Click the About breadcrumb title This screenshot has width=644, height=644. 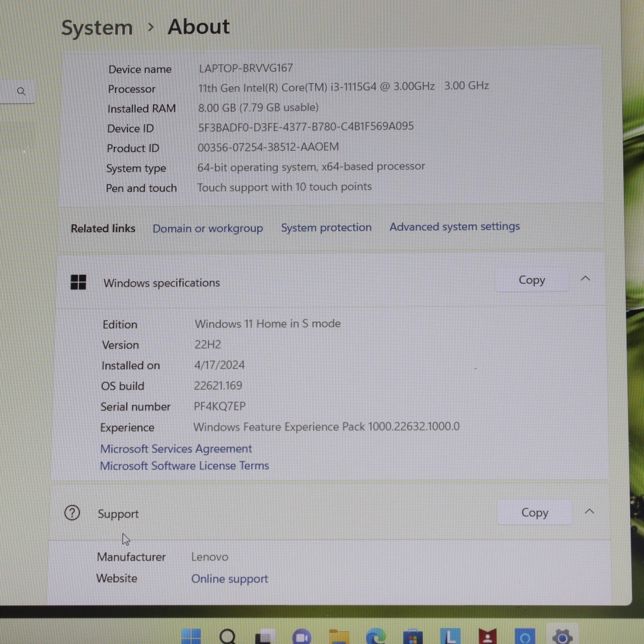point(199,27)
